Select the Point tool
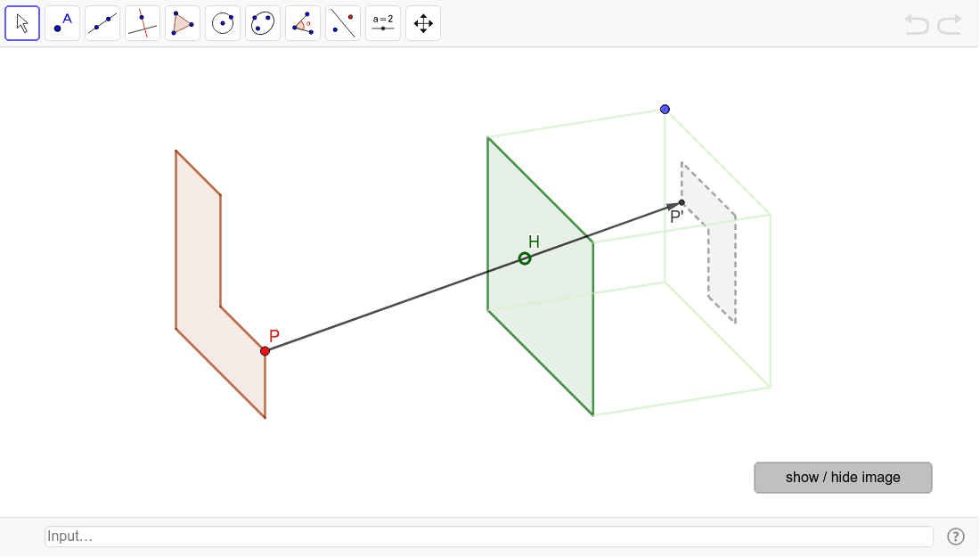Screen dimensions: 980x557 [62, 22]
